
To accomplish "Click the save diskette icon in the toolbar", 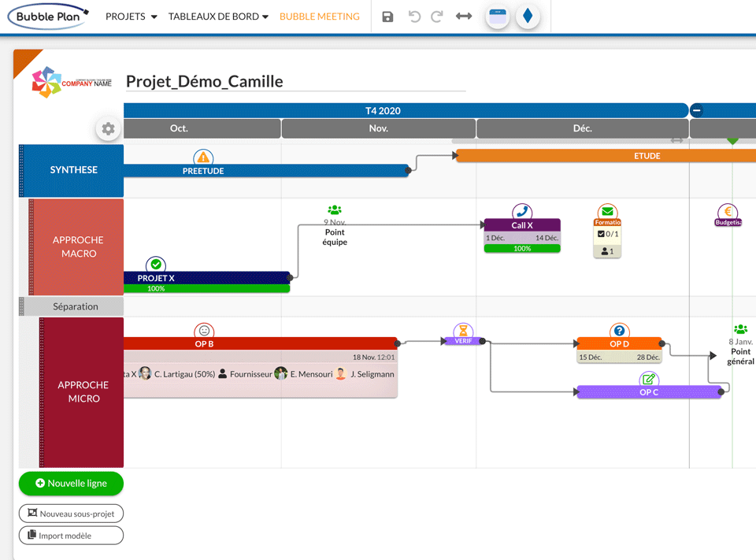I will (387, 16).
